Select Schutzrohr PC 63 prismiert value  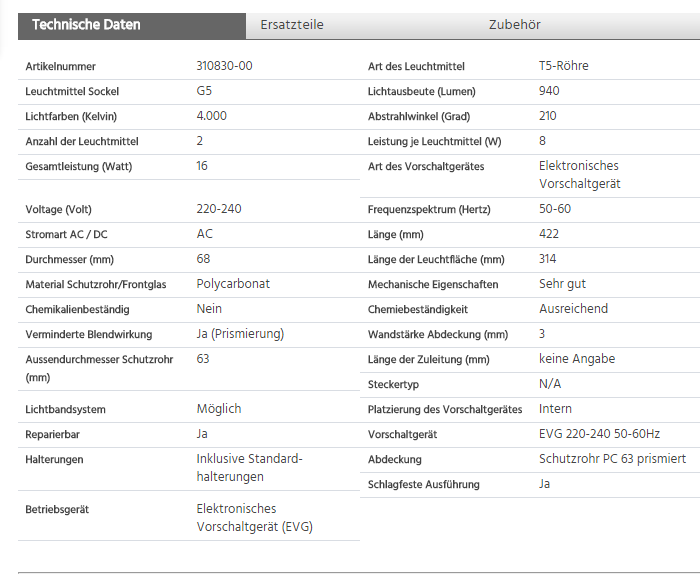tap(612, 459)
